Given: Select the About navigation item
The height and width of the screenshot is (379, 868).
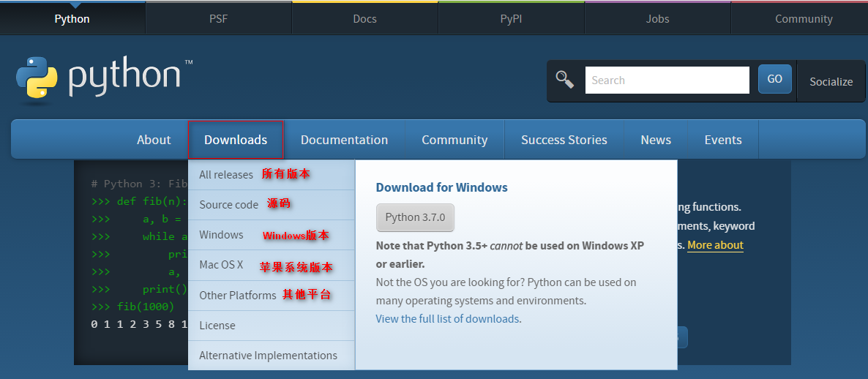Looking at the screenshot, I should [x=154, y=140].
